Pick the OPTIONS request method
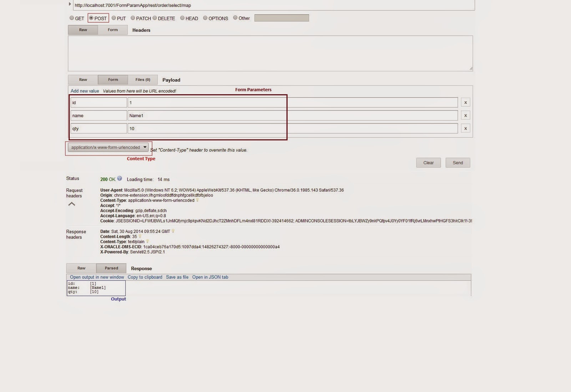The height and width of the screenshot is (392, 571). (205, 18)
